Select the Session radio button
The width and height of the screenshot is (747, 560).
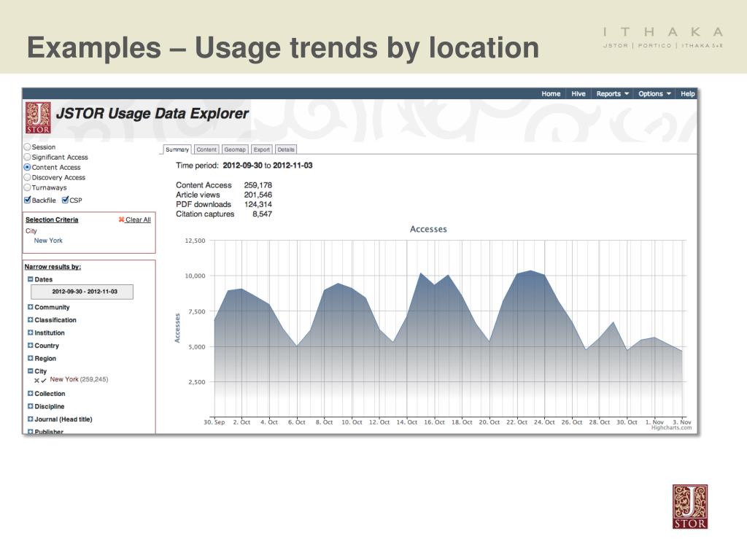click(27, 147)
